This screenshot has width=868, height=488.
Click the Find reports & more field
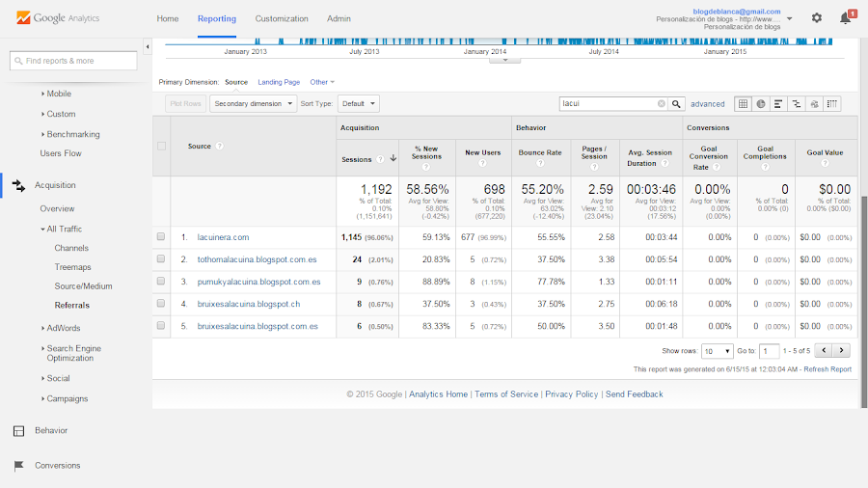pos(73,61)
